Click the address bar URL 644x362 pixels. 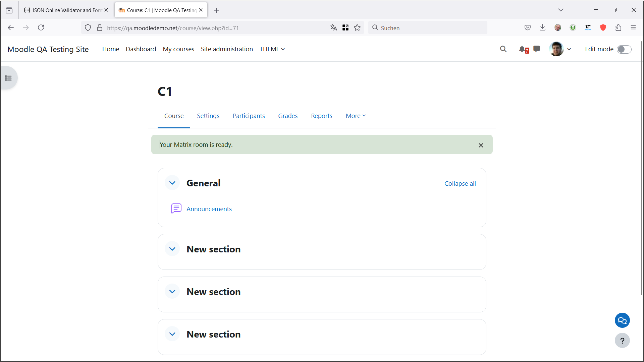[173, 28]
